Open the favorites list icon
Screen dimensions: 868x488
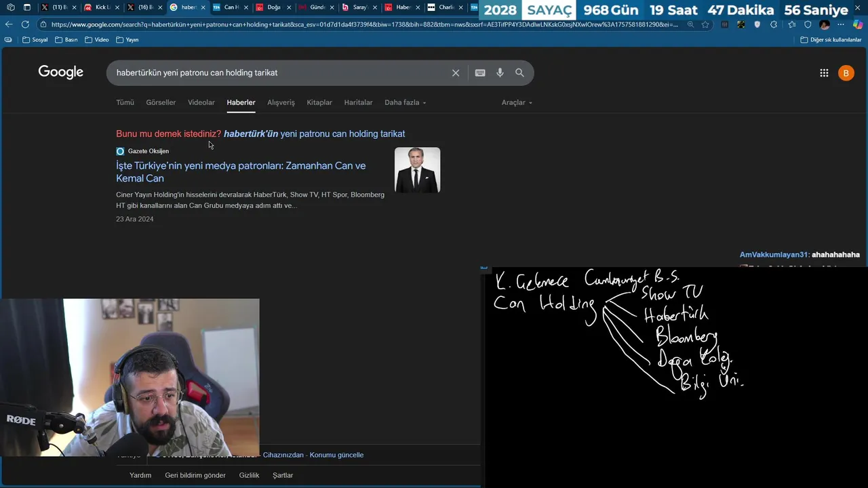tap(791, 24)
